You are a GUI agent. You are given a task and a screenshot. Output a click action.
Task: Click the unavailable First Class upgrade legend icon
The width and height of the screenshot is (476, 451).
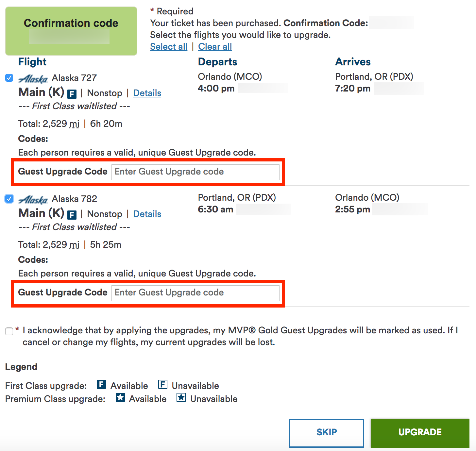pyautogui.click(x=162, y=385)
